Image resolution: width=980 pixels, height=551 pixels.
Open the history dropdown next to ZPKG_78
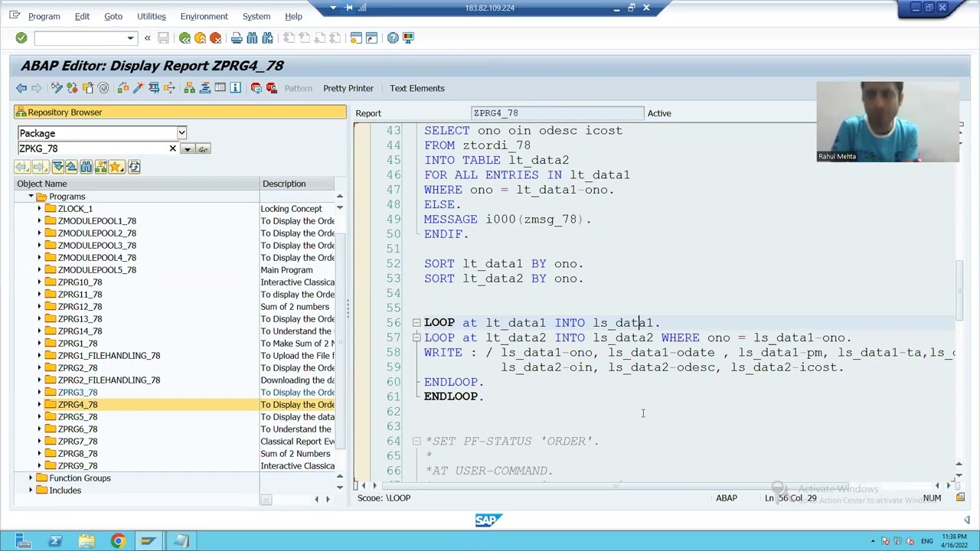tap(187, 148)
